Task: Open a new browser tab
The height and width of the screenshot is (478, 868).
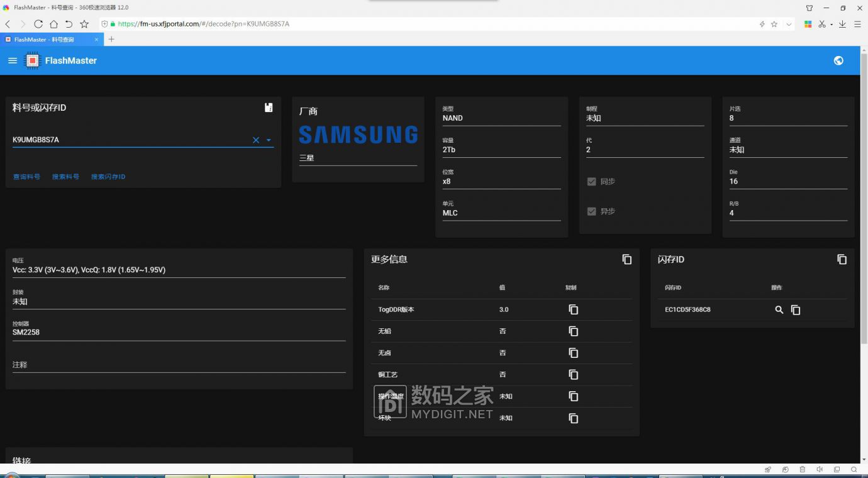Action: tap(111, 39)
